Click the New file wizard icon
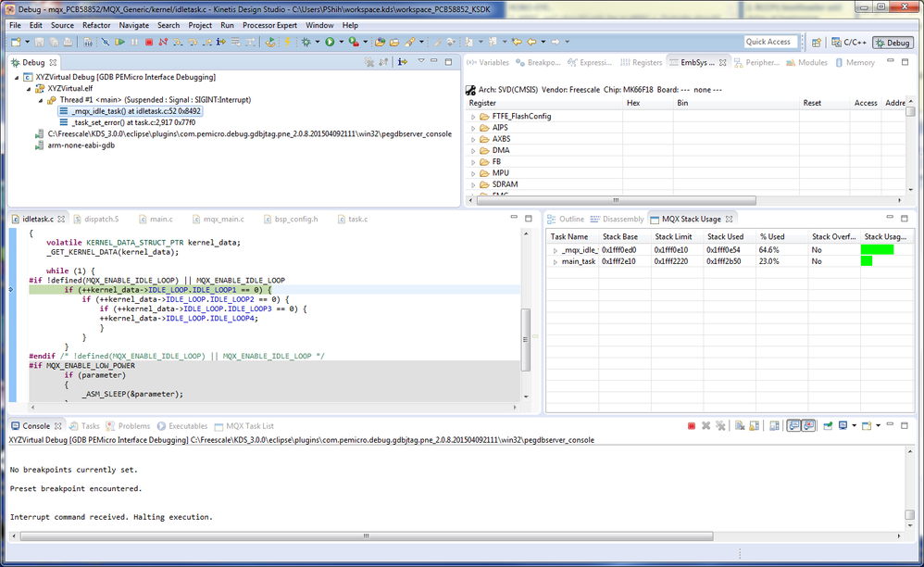 [x=16, y=42]
